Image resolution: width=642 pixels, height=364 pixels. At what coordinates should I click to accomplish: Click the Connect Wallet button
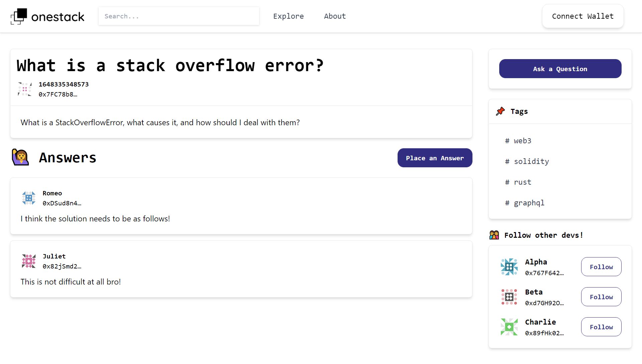583,16
